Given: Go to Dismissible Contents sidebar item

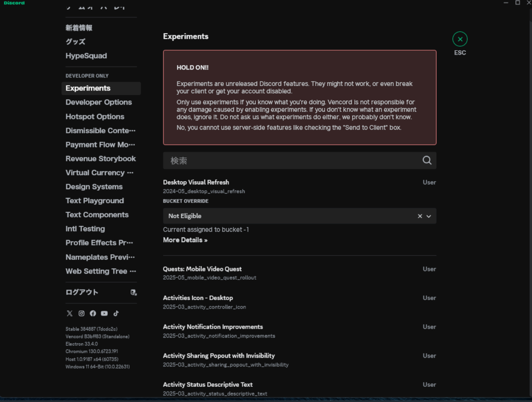Looking at the screenshot, I should 101,131.
